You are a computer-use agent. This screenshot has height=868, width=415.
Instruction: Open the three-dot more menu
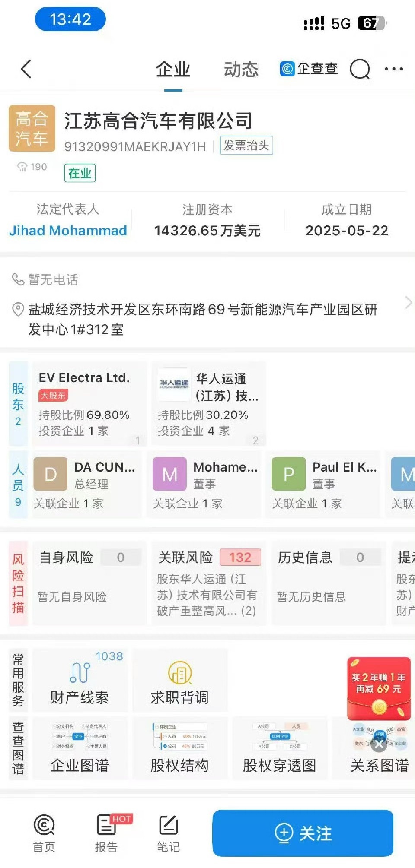coord(394,69)
